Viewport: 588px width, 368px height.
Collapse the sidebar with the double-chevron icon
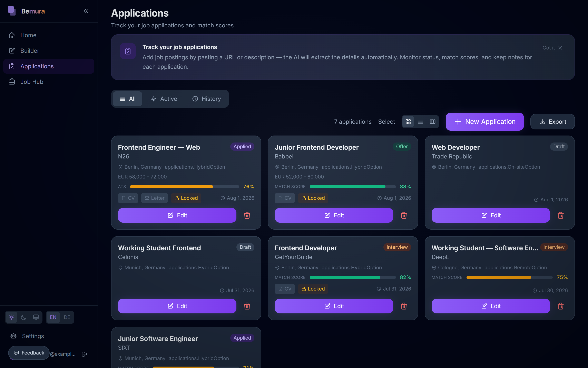click(86, 11)
